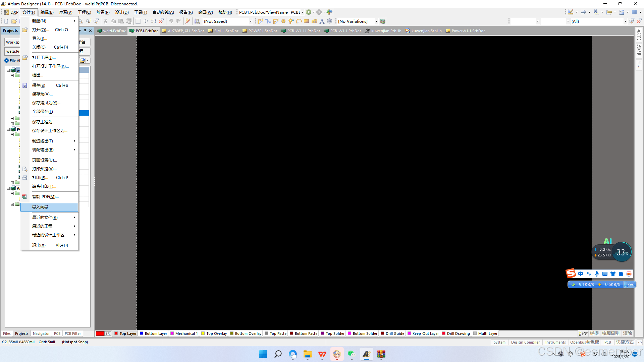The width and height of the screenshot is (644, 362).
Task: Click the Windows Start button
Action: click(x=263, y=354)
